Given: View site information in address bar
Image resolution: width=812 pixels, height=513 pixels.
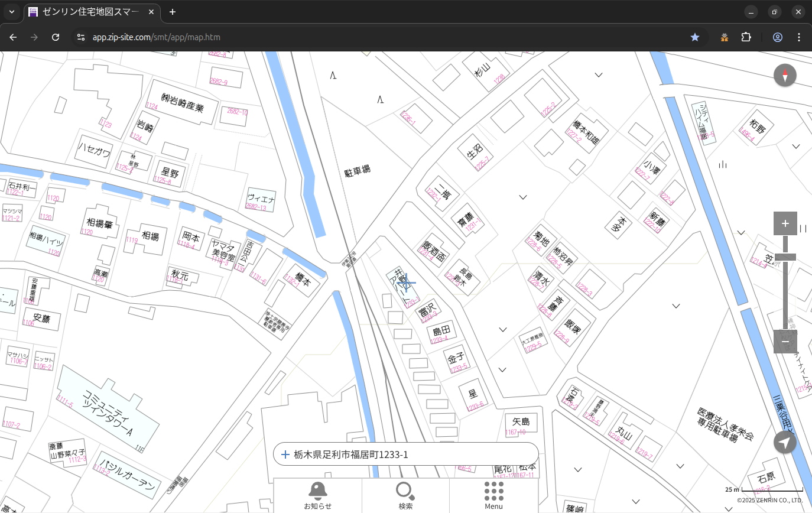Looking at the screenshot, I should [x=80, y=37].
